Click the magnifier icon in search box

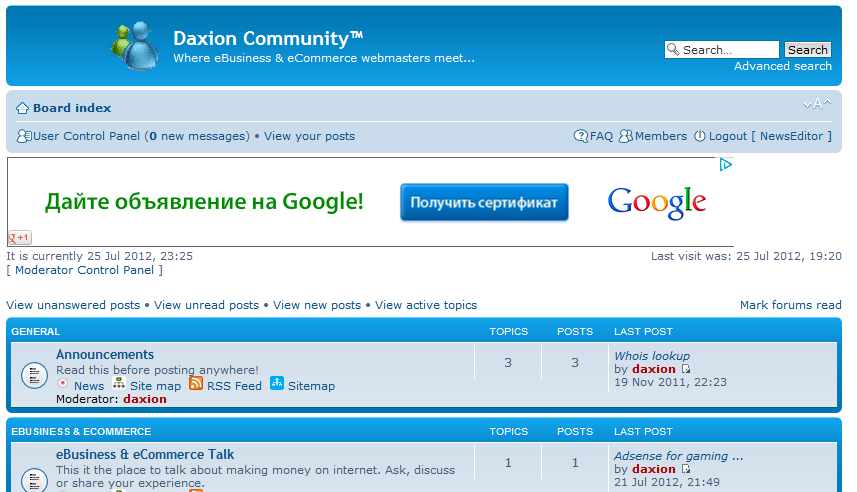pyautogui.click(x=673, y=50)
